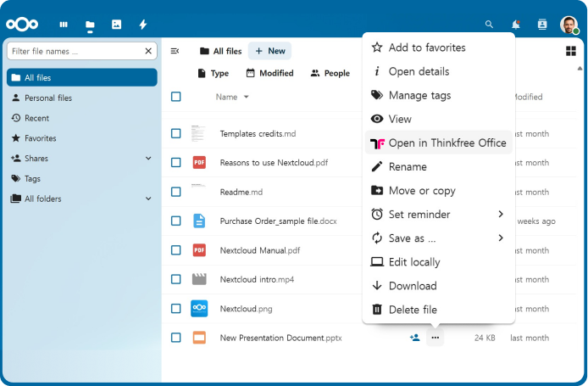Click the Filter file names field
This screenshot has height=386, width=588.
pos(76,51)
